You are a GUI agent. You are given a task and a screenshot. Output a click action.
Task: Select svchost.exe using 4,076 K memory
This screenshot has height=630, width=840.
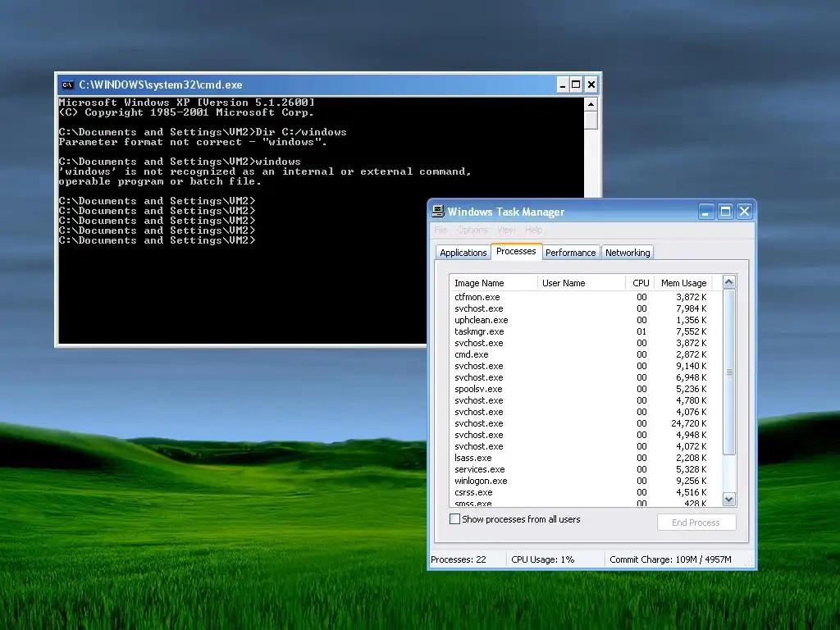click(586, 412)
